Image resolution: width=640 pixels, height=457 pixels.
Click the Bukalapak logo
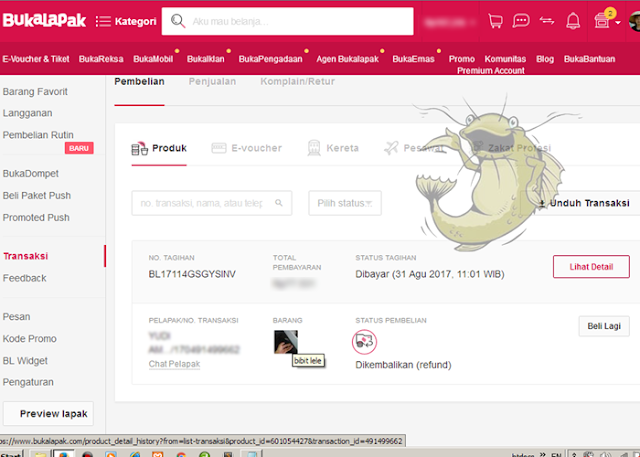pyautogui.click(x=44, y=20)
